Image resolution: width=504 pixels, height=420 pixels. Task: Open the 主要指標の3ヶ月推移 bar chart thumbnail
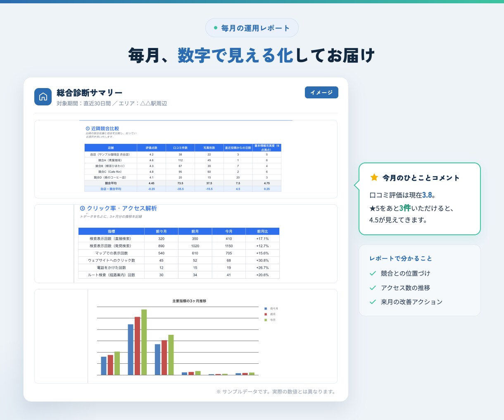pos(186,336)
